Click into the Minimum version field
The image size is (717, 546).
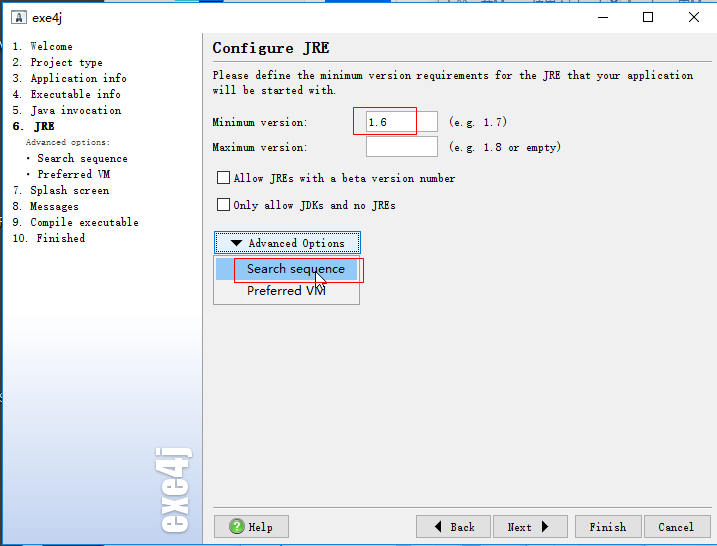coord(401,122)
